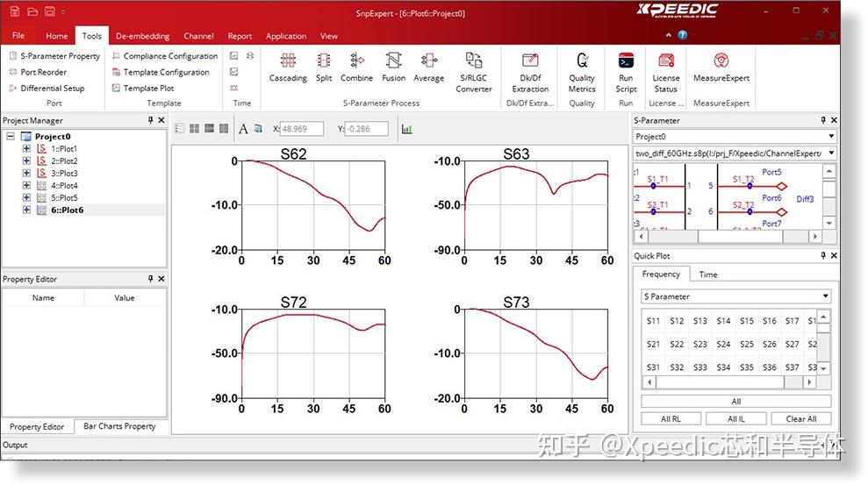Click the help question mark icon
Image resolution: width=868 pixels, height=485 pixels.
683,35
